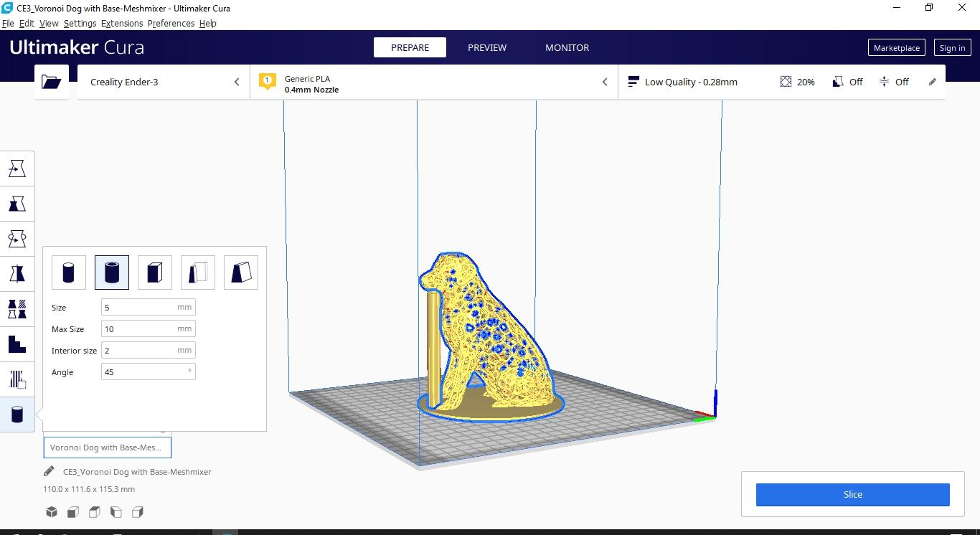The height and width of the screenshot is (535, 980).
Task: Switch to 3D perspective view cube
Action: pyautogui.click(x=52, y=512)
